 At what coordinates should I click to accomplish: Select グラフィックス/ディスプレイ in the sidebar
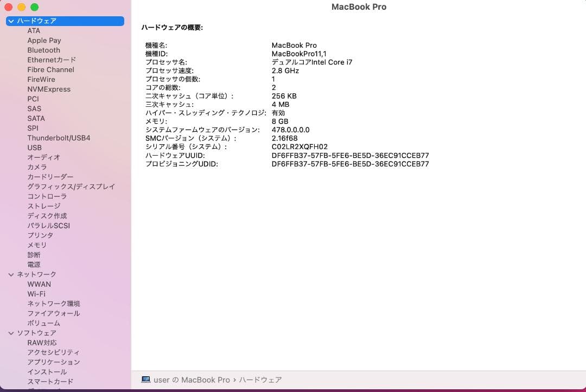click(72, 187)
